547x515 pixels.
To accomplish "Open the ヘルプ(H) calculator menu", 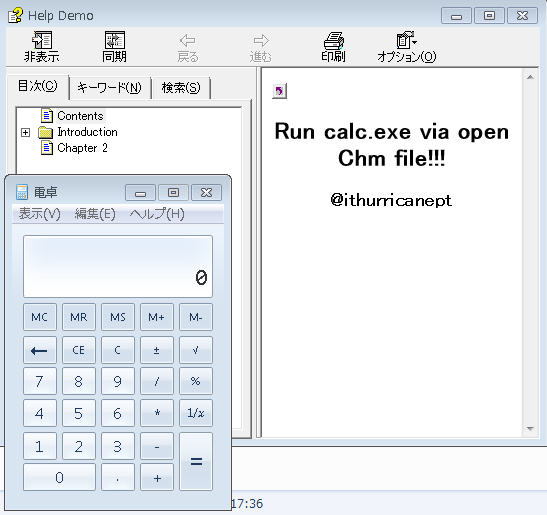I will click(157, 214).
